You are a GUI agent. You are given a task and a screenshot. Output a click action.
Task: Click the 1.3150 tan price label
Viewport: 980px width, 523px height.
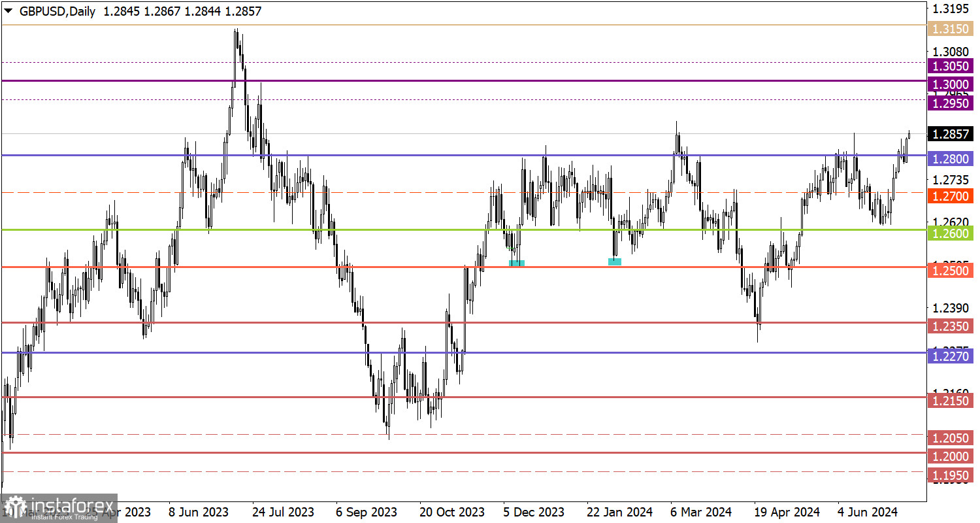(x=951, y=28)
